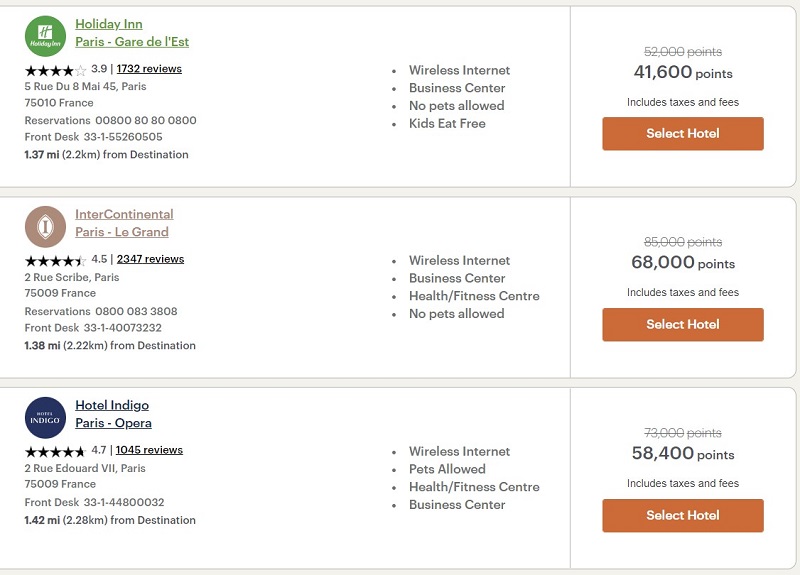
Task: Click Hotel Indigo 4.7 star rating icons
Action: pyautogui.click(x=56, y=452)
